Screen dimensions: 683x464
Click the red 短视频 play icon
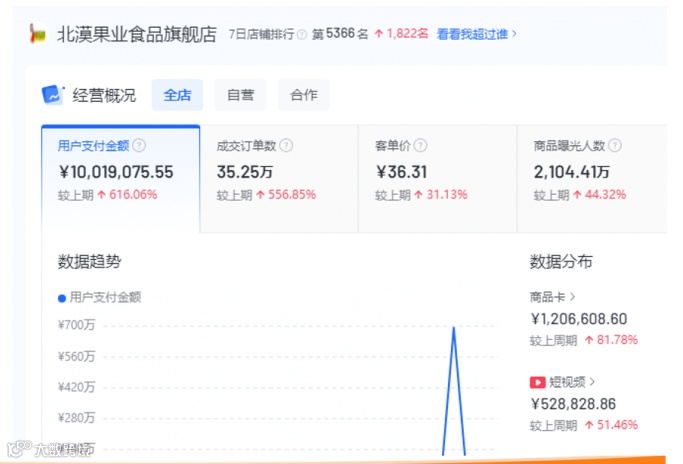[x=538, y=383]
